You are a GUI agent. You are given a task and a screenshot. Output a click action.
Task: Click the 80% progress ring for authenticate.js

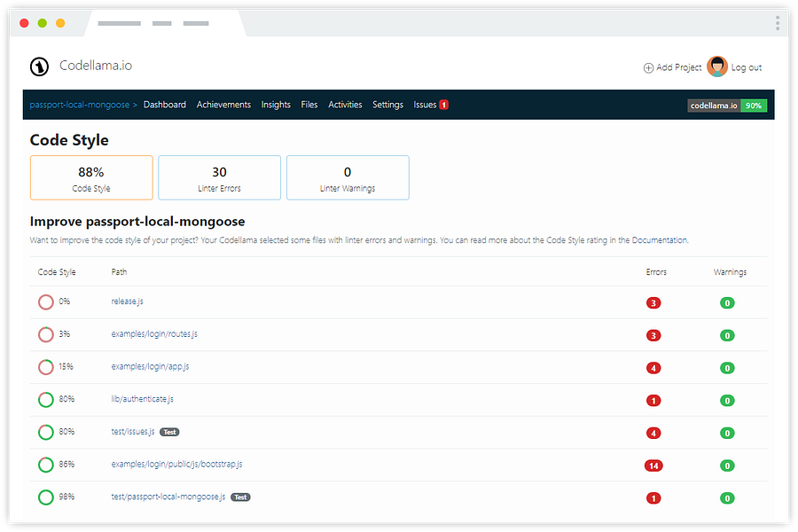click(x=46, y=400)
